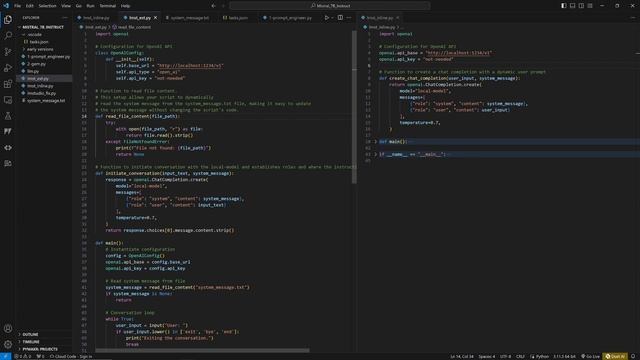The image size is (640, 360).
Task: Click the Run Python File play button
Action: [327, 18]
